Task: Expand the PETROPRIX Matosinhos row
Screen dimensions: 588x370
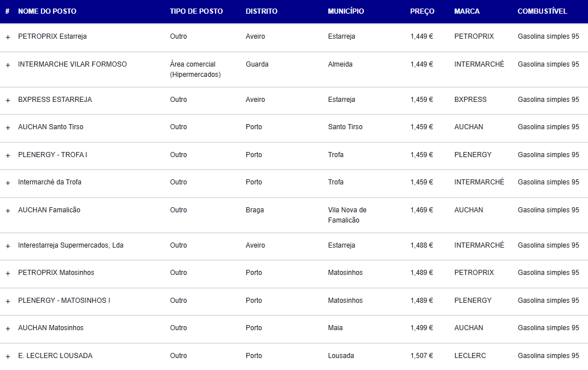Action: 7,273
